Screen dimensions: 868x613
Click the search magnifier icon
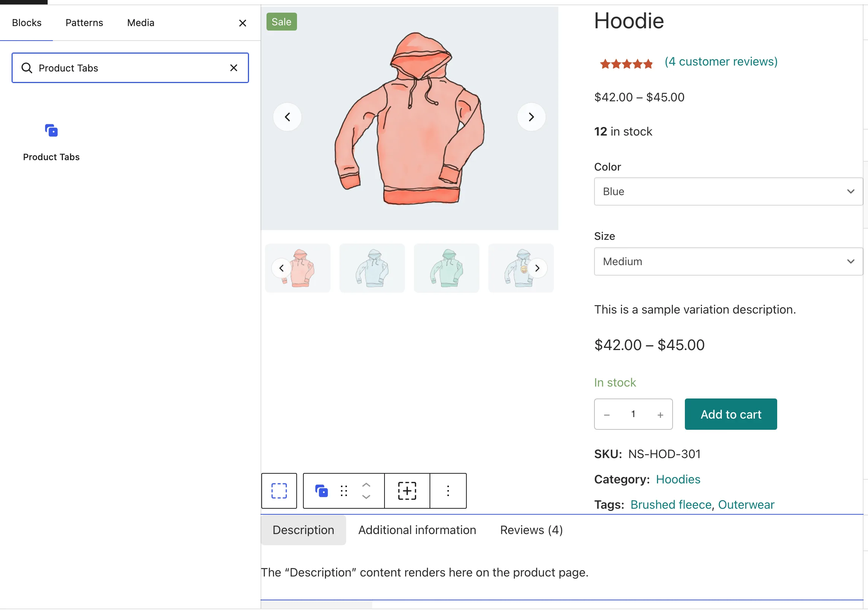pos(26,68)
